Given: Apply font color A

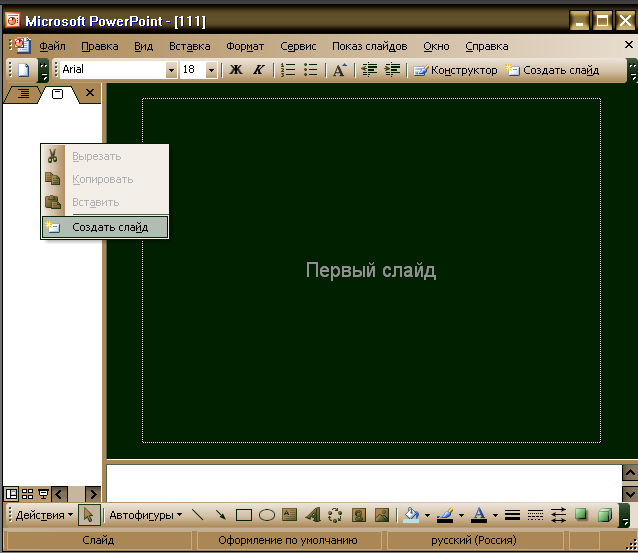Looking at the screenshot, I should tap(479, 515).
